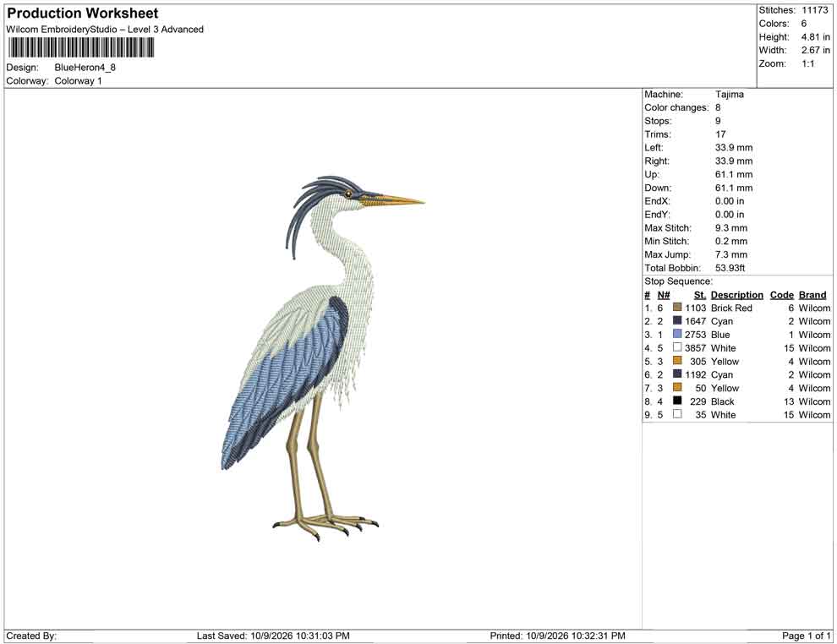Viewport: 837px width, 644px height.
Task: Click 'Page 1 of 1' in the footer
Action: coord(807,636)
